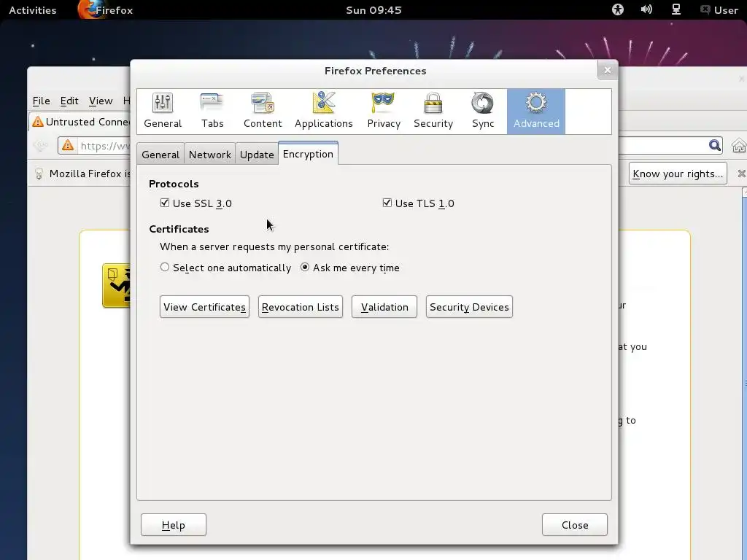
Task: Click the search magnifier icon in Firefox window
Action: pos(714,145)
